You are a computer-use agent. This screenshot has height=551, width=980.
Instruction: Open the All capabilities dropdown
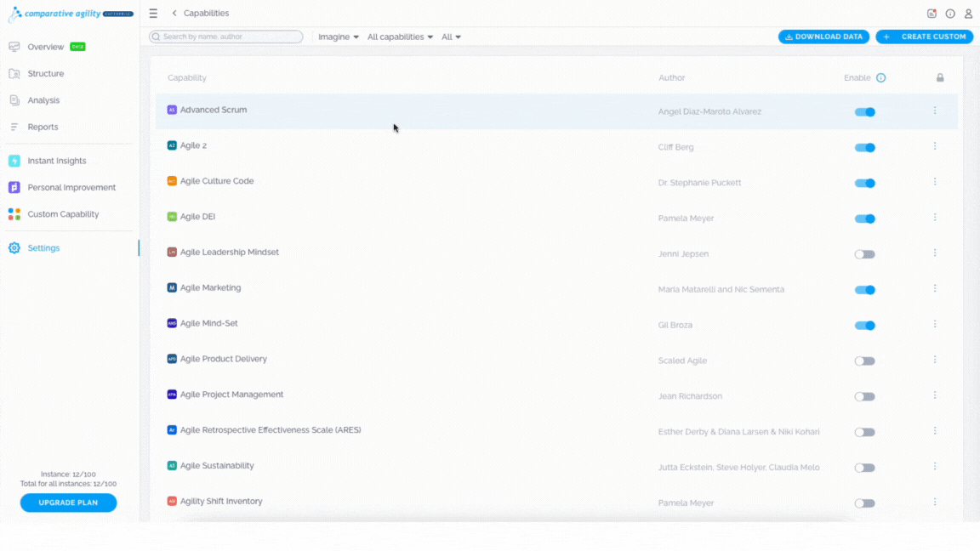tap(400, 37)
